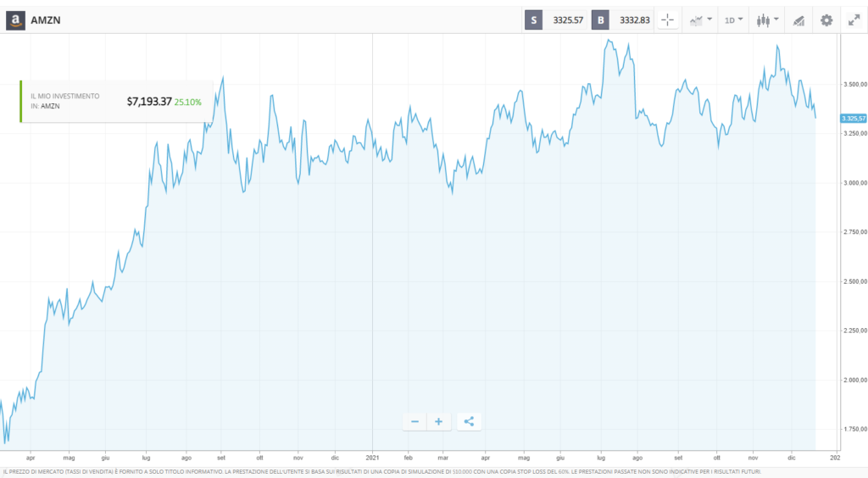This screenshot has width=868, height=478.
Task: Click the lug label near ago on axis
Action: point(146,458)
